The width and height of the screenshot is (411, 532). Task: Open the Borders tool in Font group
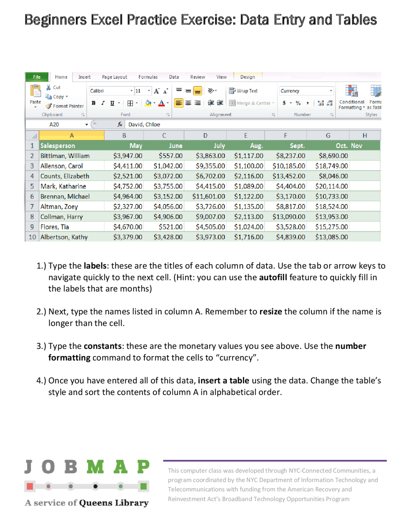(130, 103)
